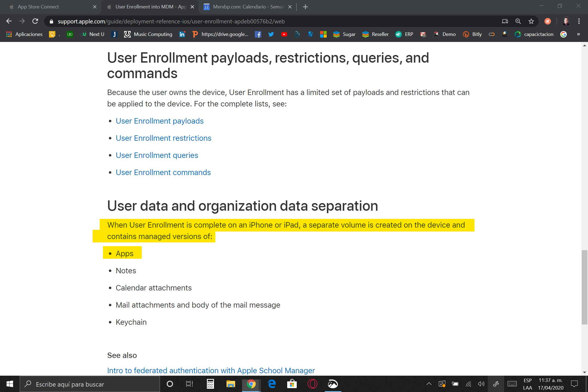Reload the current page
This screenshot has width=588, height=392.
click(x=35, y=21)
